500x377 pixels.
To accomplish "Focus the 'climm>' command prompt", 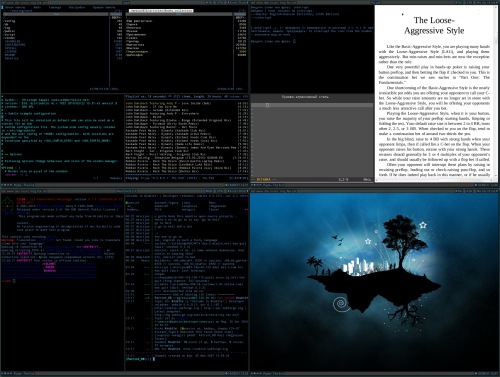I will coord(8,281).
